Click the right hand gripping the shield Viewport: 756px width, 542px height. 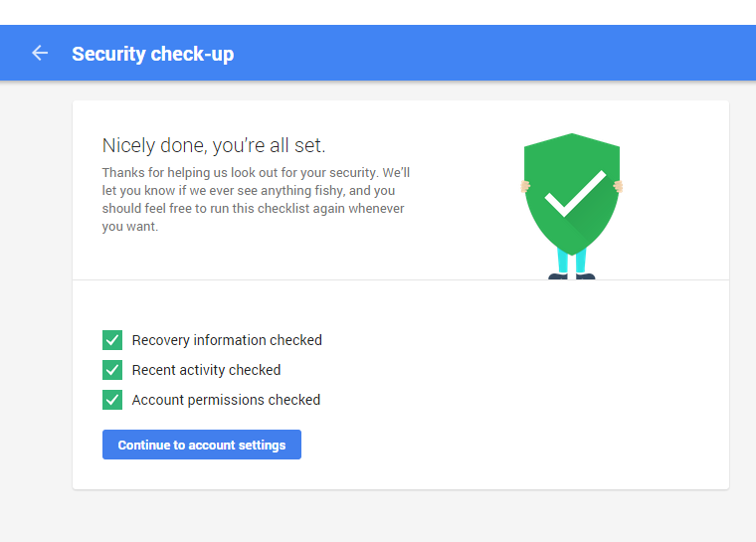click(618, 186)
